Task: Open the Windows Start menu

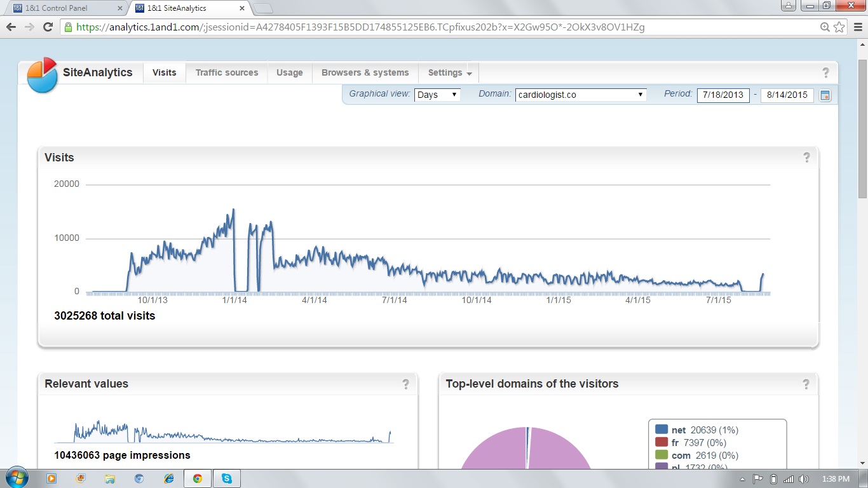Action: [x=16, y=478]
